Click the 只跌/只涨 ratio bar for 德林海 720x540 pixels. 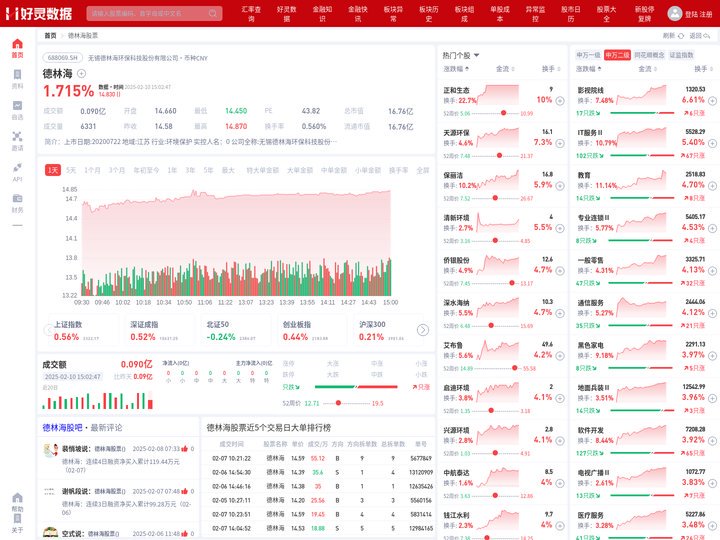pyautogui.click(x=356, y=387)
